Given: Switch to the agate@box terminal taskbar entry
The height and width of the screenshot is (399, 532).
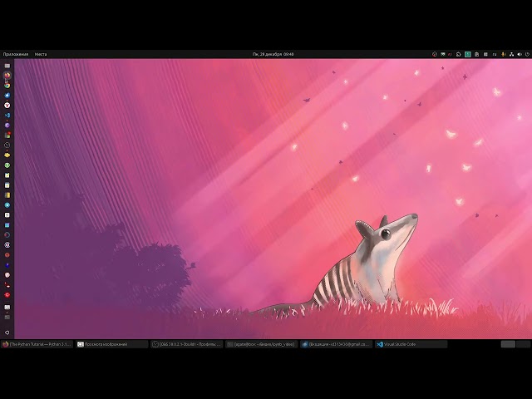Looking at the screenshot, I should pyautogui.click(x=260, y=343).
